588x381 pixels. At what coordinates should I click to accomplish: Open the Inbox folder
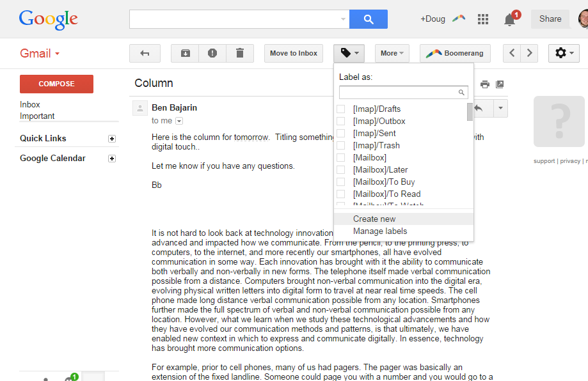(x=30, y=105)
